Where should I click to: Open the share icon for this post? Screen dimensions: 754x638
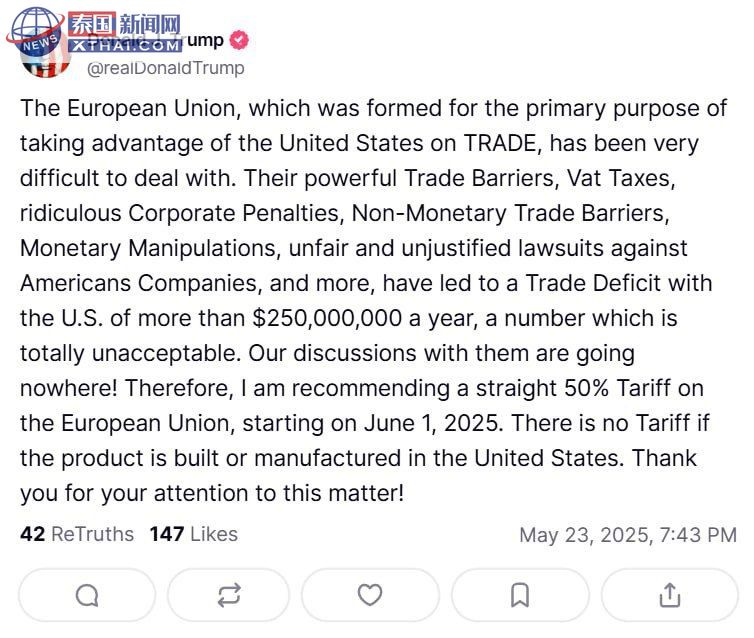pyautogui.click(x=669, y=595)
